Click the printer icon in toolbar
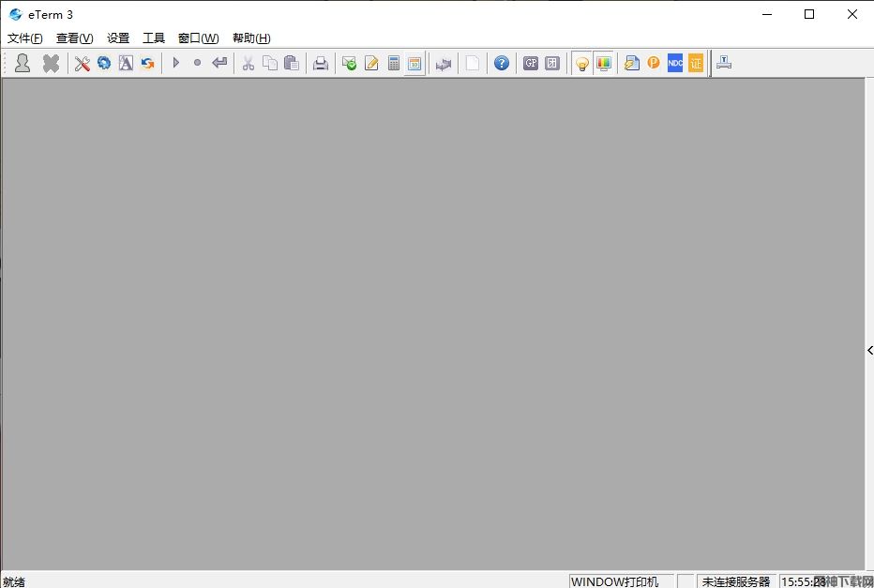This screenshot has height=588, width=874. [x=321, y=63]
